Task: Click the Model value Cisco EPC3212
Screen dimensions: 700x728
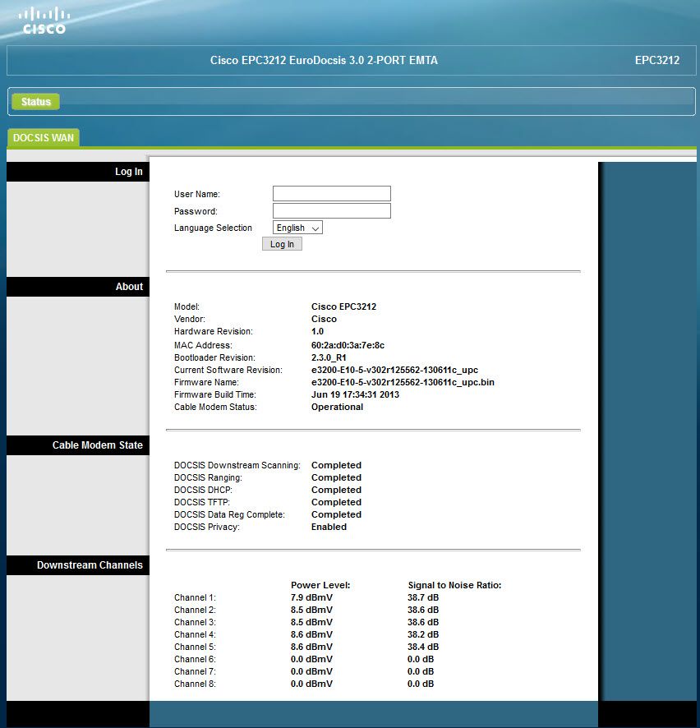Action: click(343, 306)
